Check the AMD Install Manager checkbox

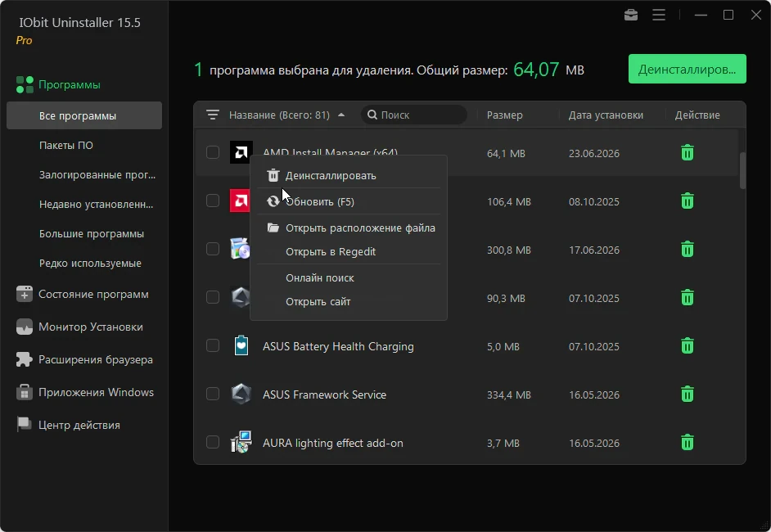click(213, 152)
